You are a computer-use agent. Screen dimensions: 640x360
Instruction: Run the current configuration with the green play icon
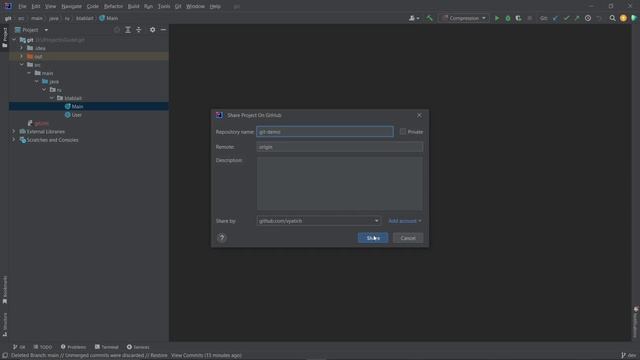[497, 18]
